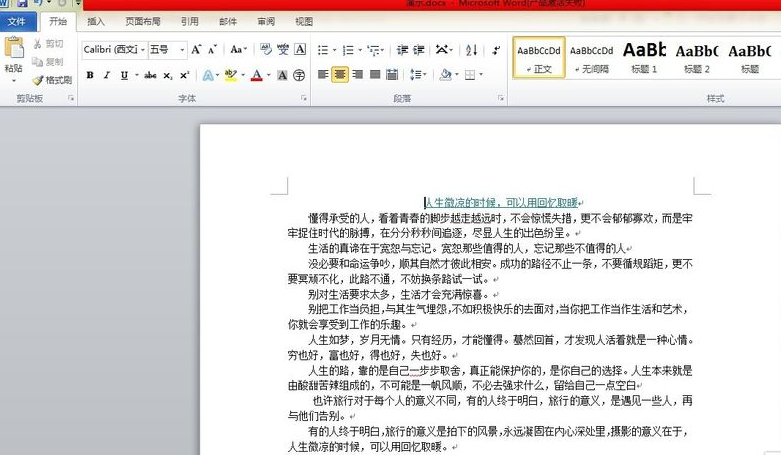The image size is (781, 455).
Task: Open the phonetic guide tool
Action: click(283, 49)
